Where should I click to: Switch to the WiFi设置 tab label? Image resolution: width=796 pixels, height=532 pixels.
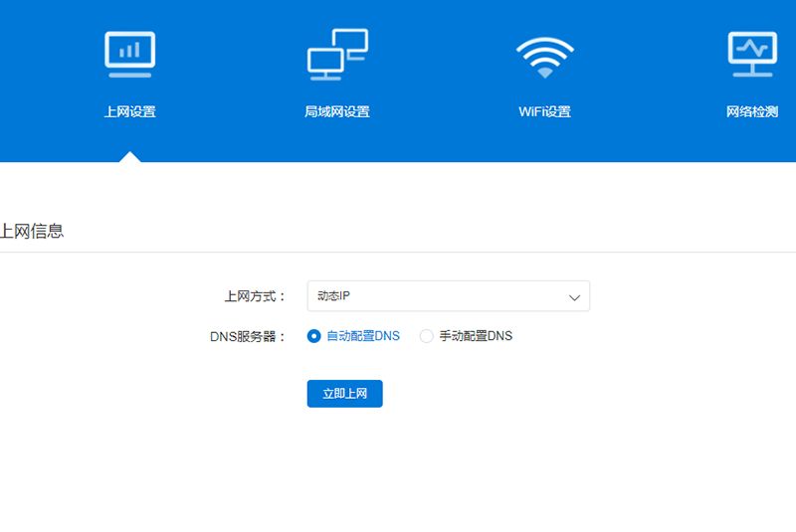[544, 111]
